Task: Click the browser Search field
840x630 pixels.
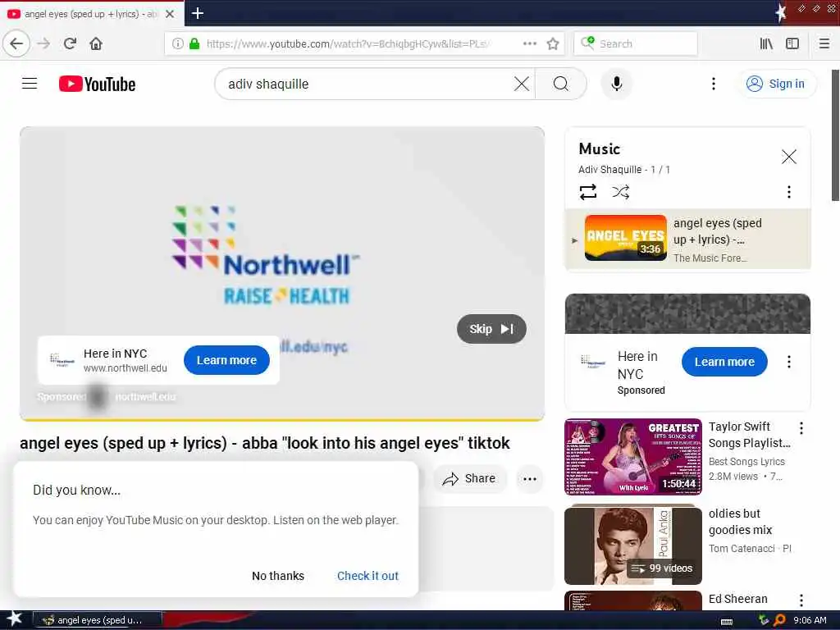Action: click(x=636, y=43)
